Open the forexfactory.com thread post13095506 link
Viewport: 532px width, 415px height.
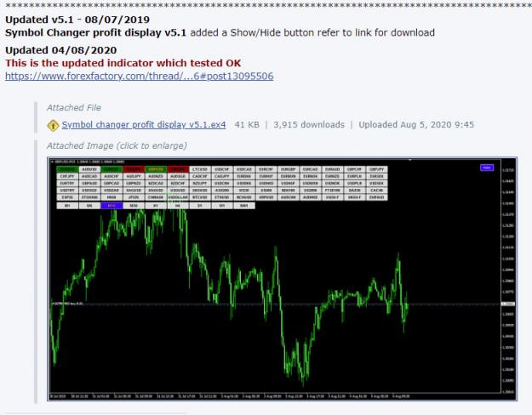(x=139, y=76)
